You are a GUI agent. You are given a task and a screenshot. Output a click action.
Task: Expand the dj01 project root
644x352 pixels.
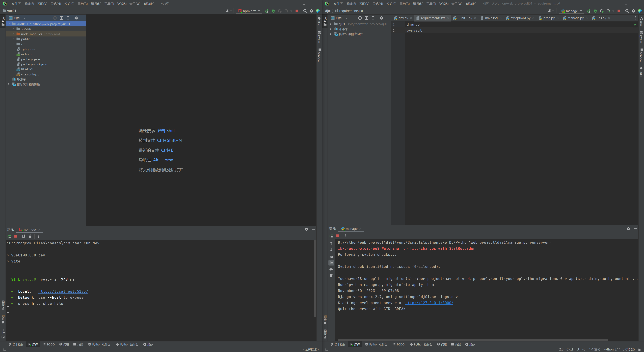pos(331,24)
